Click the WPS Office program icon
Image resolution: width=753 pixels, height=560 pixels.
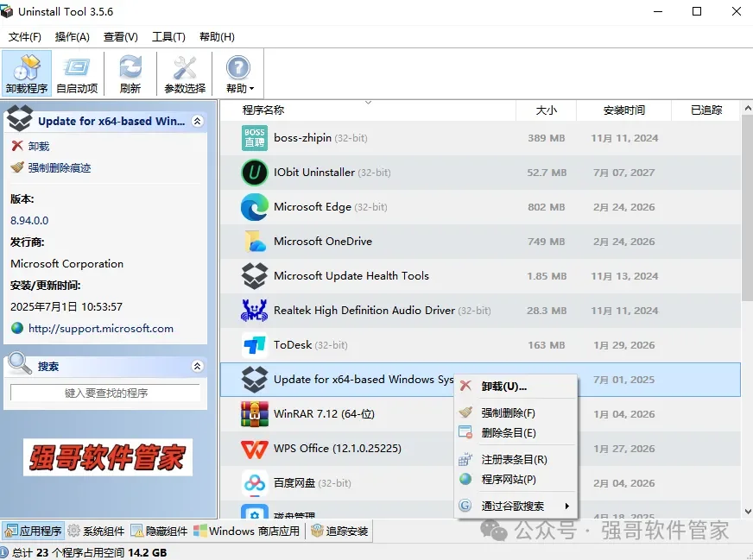[x=254, y=449]
